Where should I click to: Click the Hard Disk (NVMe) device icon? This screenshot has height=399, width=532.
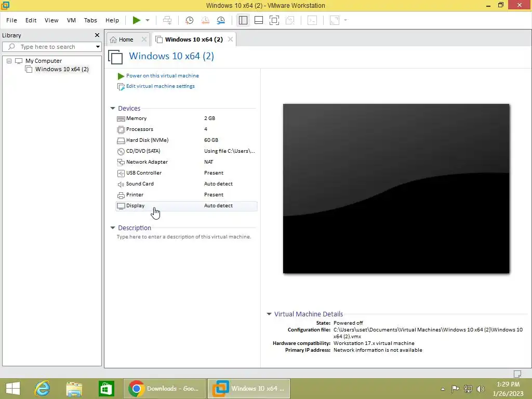121,140
